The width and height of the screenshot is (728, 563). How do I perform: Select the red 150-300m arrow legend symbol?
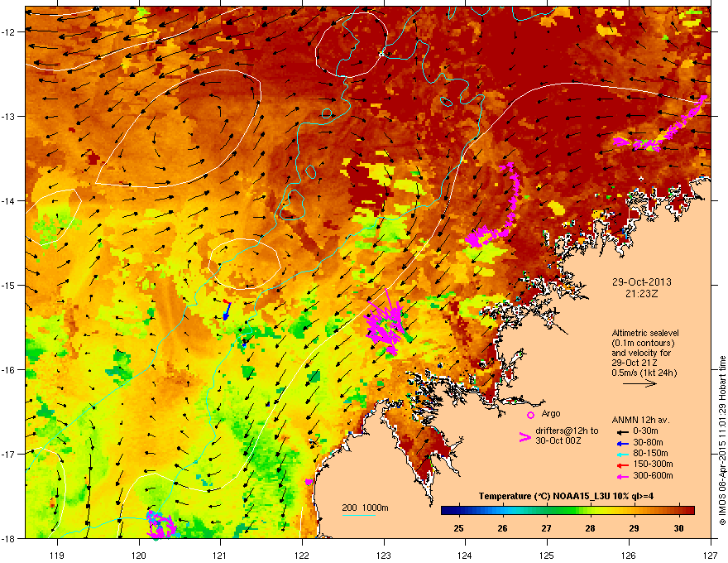click(623, 464)
